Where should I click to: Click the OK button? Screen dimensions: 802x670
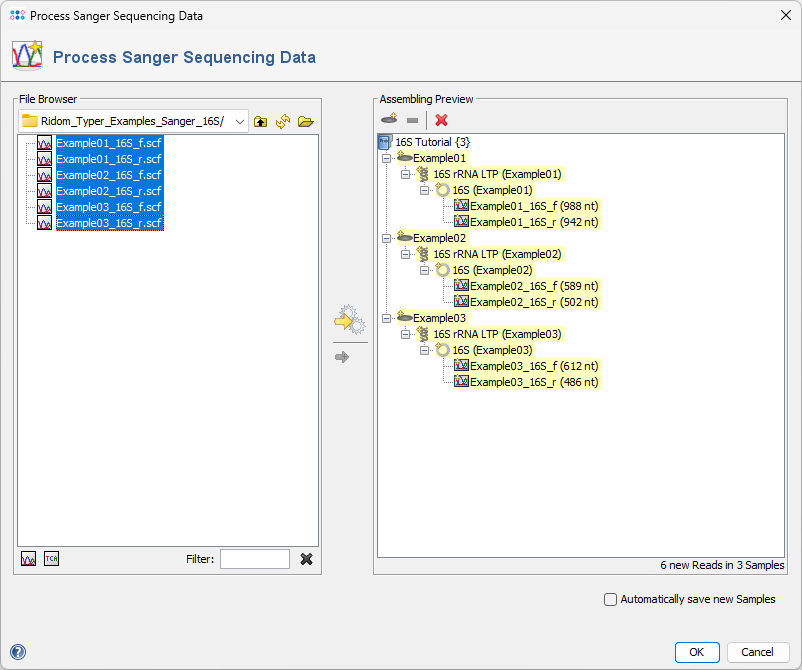click(697, 652)
